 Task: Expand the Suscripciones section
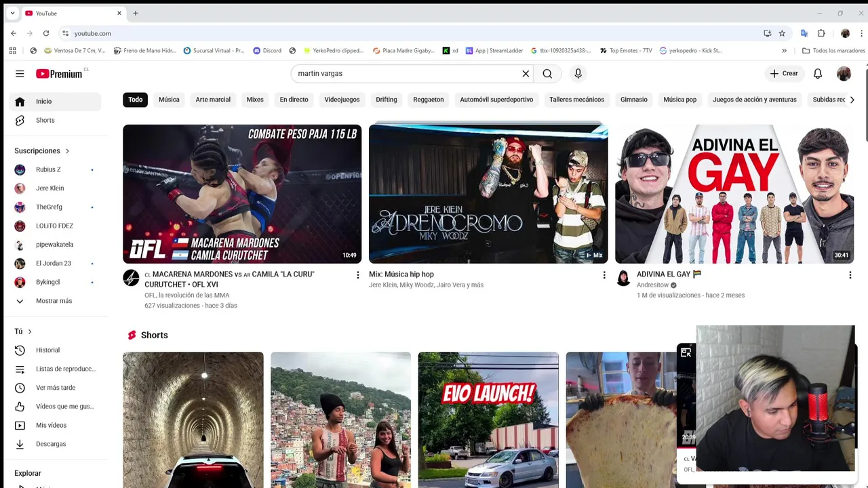coord(42,150)
